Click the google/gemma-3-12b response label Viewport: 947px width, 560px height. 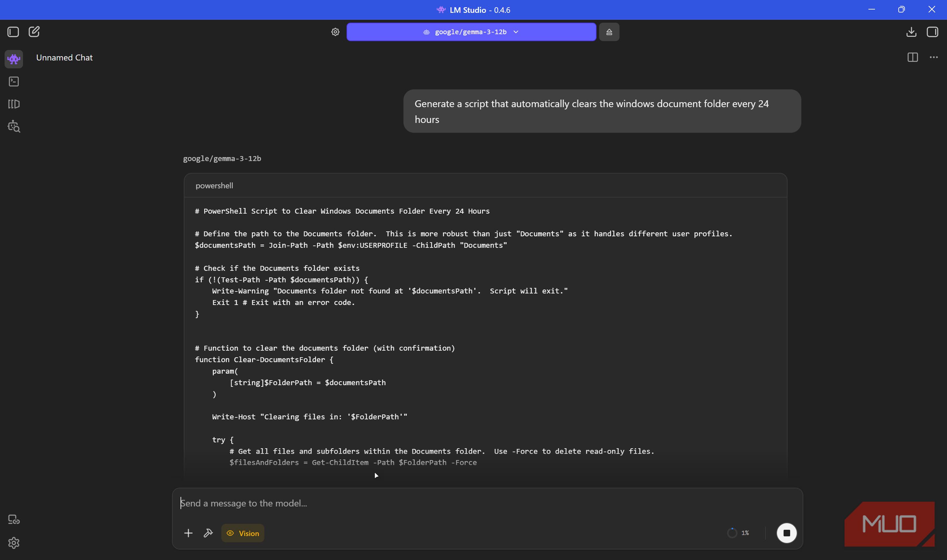222,158
